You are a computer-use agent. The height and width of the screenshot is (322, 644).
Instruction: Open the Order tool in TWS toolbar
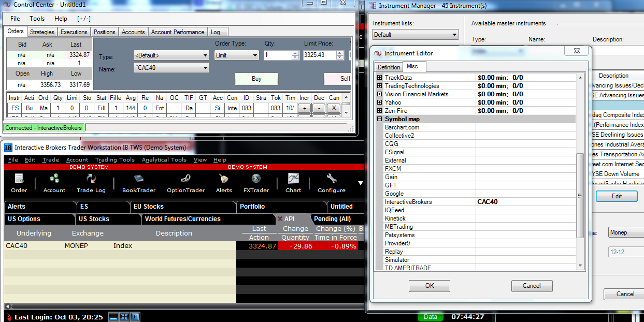(x=19, y=183)
